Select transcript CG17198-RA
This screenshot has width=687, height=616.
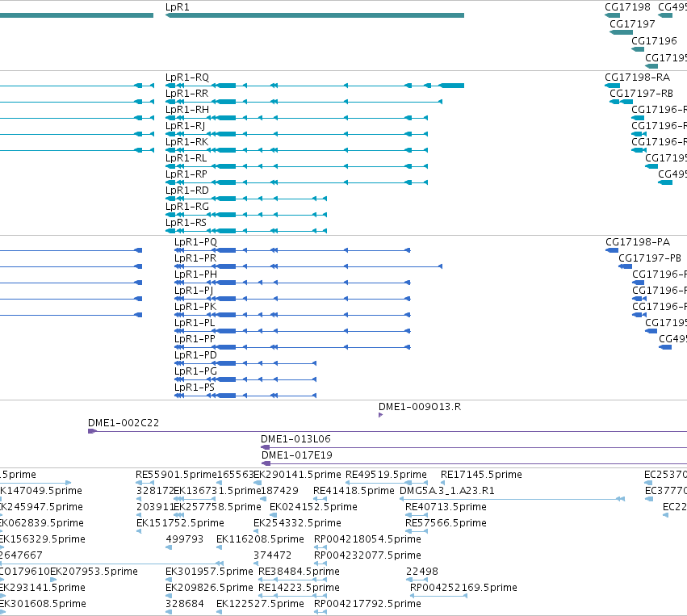pyautogui.click(x=638, y=78)
